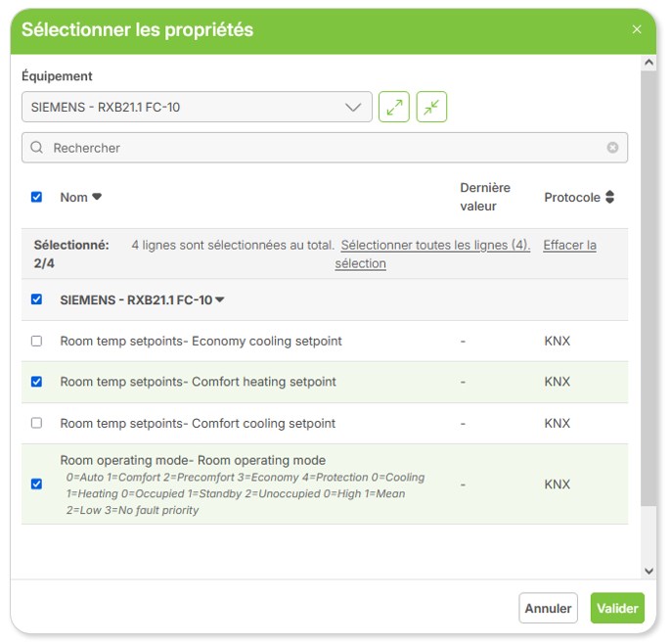The image size is (671, 644).
Task: Click the Nom column sort arrow
Action: pos(97,197)
